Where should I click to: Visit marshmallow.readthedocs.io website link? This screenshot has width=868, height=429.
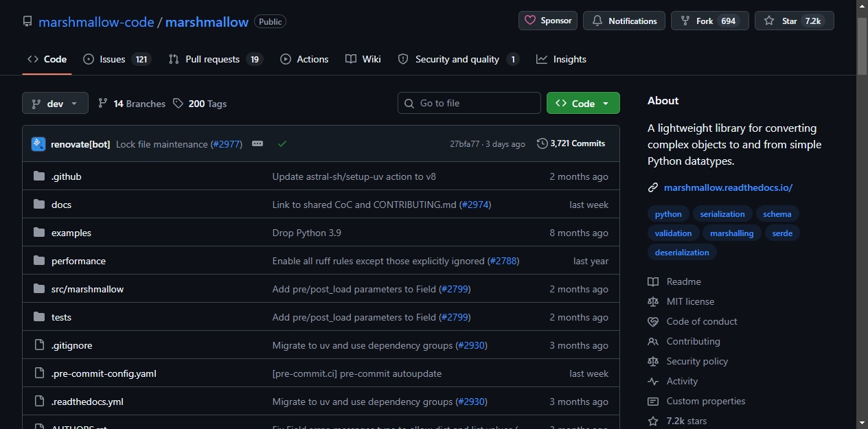tap(728, 187)
